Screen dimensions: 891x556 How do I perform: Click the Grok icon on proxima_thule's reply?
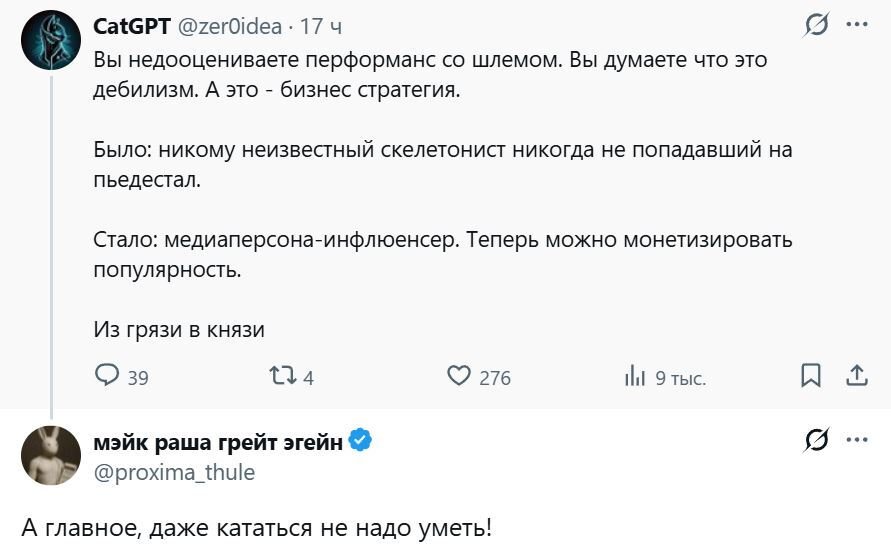click(816, 441)
